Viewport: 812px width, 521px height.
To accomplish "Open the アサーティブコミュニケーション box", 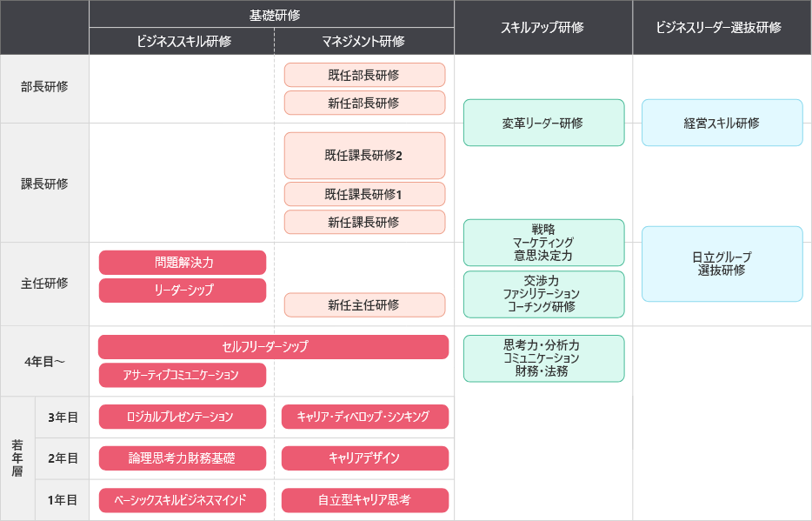I will click(x=183, y=375).
